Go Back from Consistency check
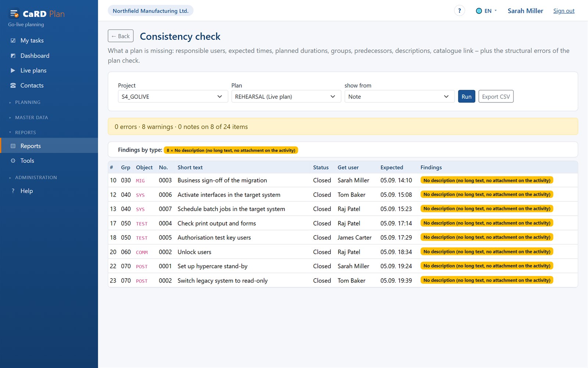 121,36
